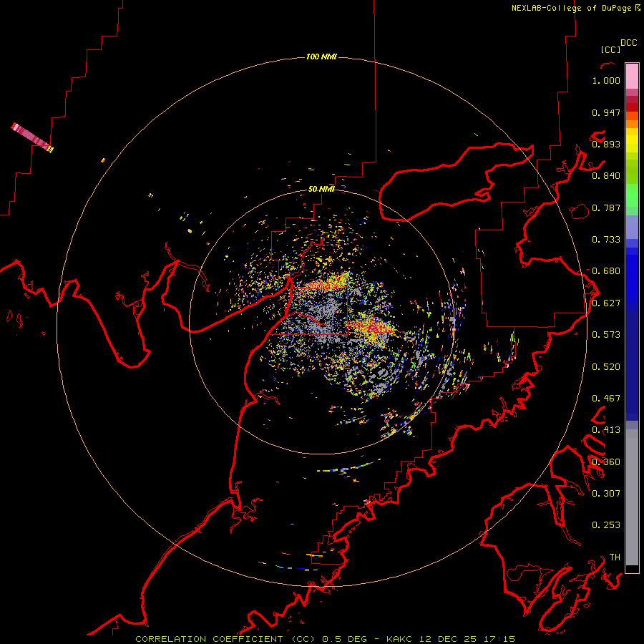This screenshot has width=644, height=644.
Task: Click the 0.680 scale value
Action: (x=606, y=271)
